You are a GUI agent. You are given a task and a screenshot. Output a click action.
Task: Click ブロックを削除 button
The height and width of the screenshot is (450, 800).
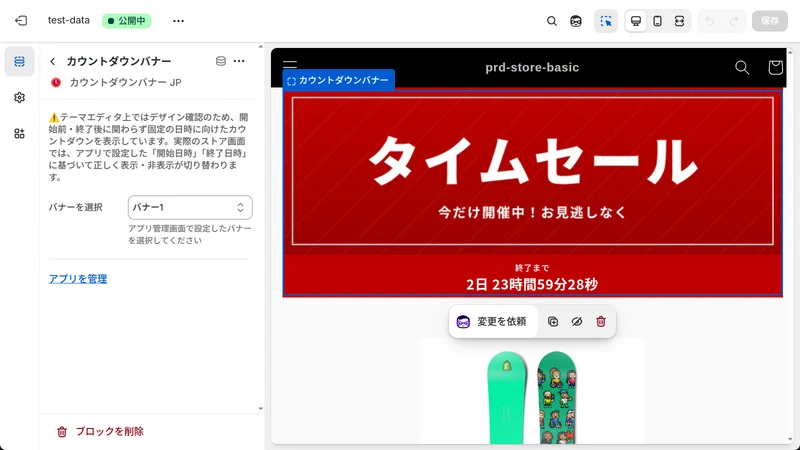pos(100,432)
